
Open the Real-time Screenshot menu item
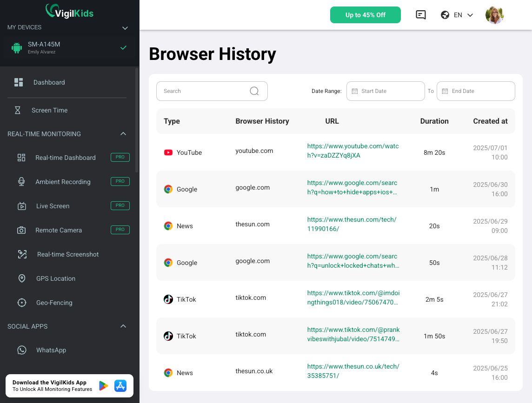[x=67, y=254]
